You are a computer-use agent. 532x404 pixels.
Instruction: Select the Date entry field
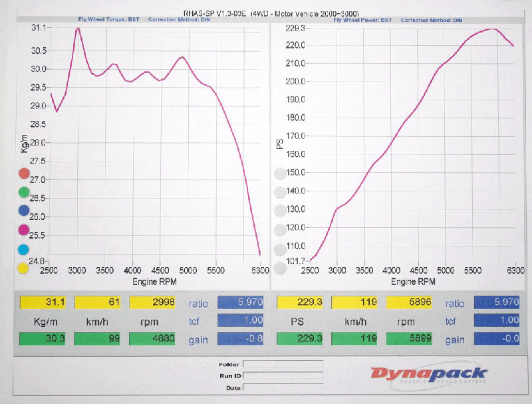[x=283, y=388]
